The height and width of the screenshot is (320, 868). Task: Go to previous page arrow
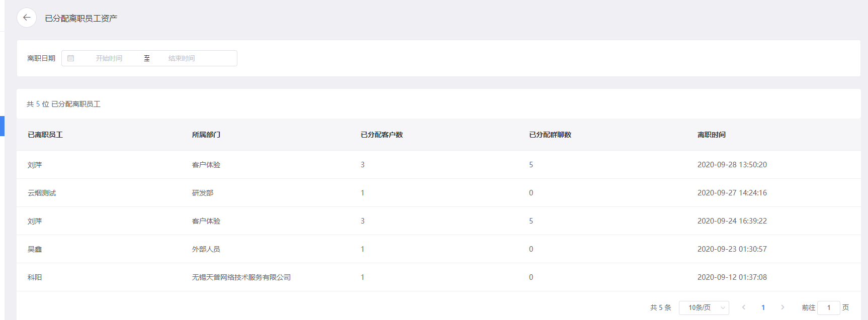[x=744, y=307]
